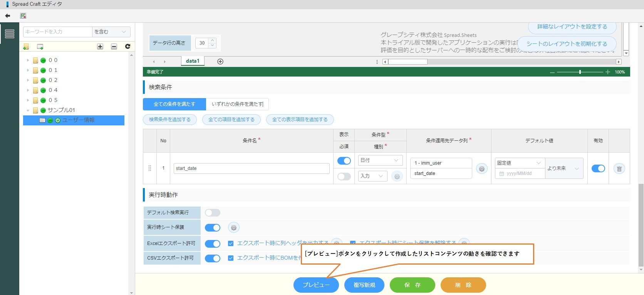Refresh the content tree
Viewport: 644px width, 295px height.
(127, 47)
